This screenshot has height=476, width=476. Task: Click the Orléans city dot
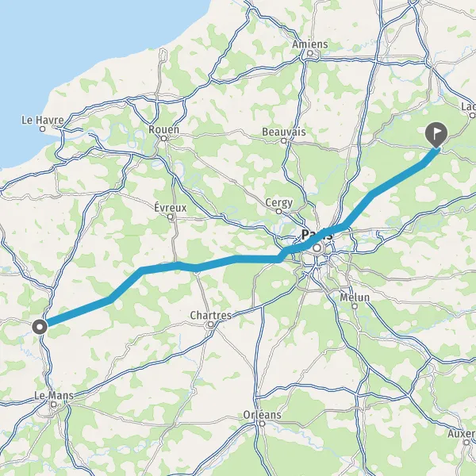click(263, 424)
